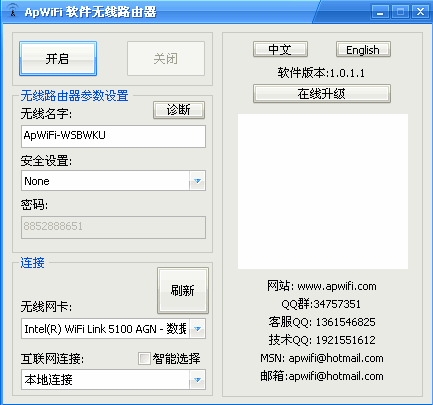Open the 互联网连接 dropdown arrow
The image size is (433, 405).
(x=197, y=379)
